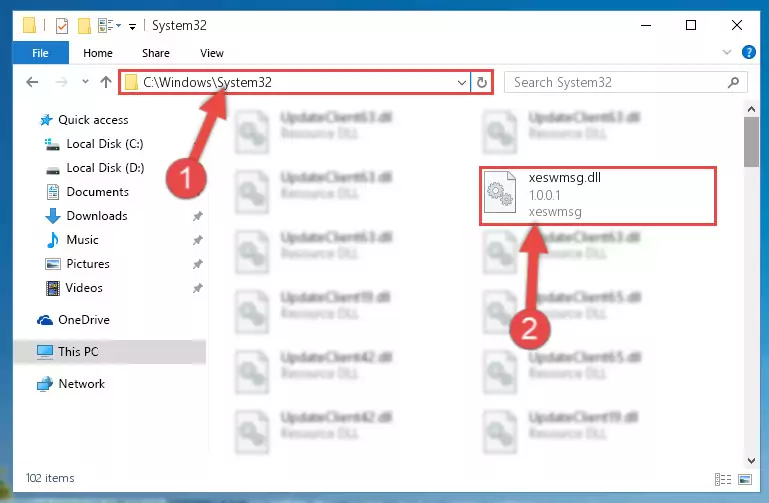Expand the address bar history dropdown chevron
The image size is (769, 503).
(461, 82)
